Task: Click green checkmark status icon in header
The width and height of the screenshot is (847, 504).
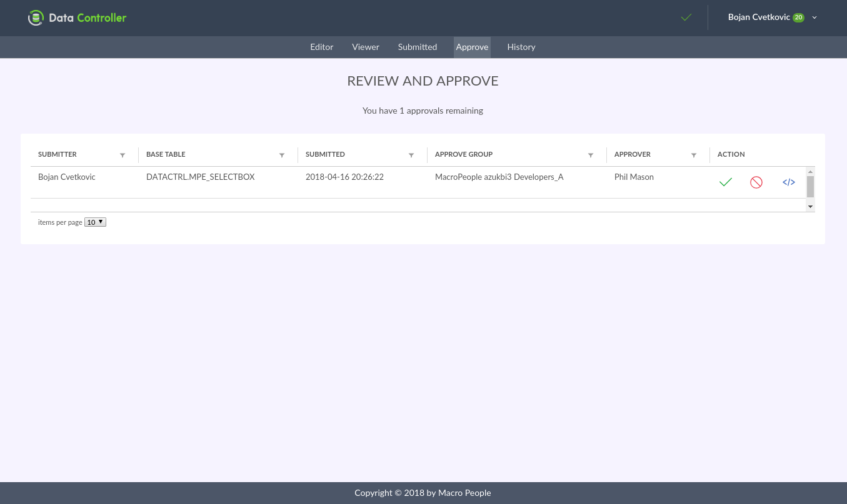Action: (x=686, y=17)
